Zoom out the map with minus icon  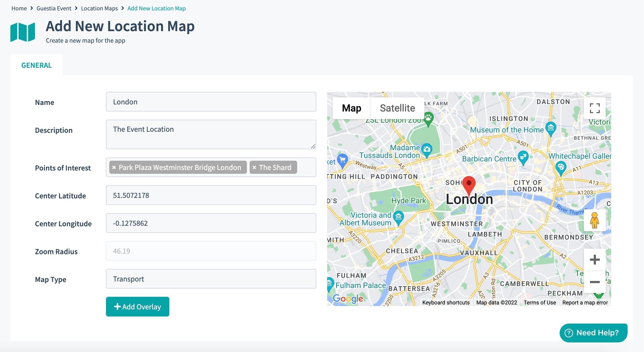tap(595, 282)
